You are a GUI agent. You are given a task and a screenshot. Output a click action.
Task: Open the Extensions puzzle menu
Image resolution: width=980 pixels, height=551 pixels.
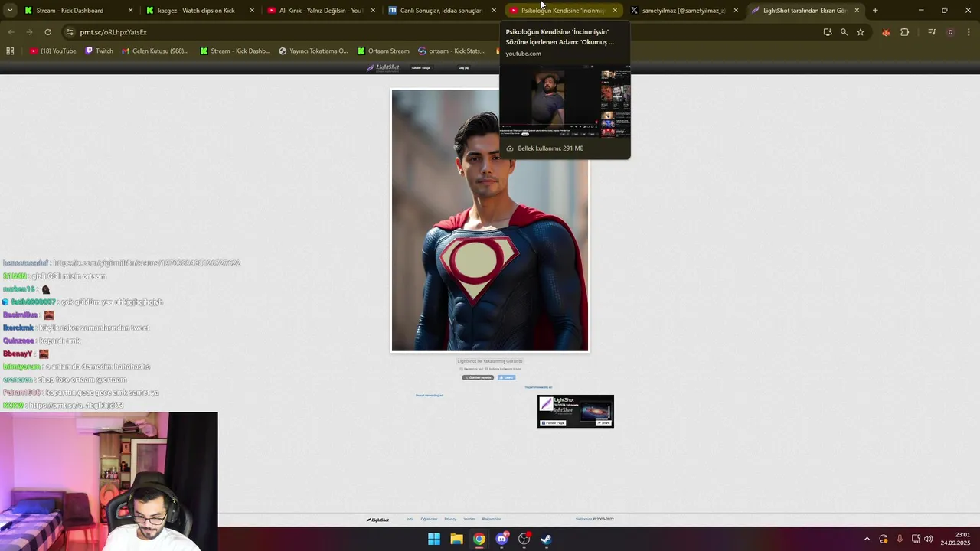(x=905, y=32)
